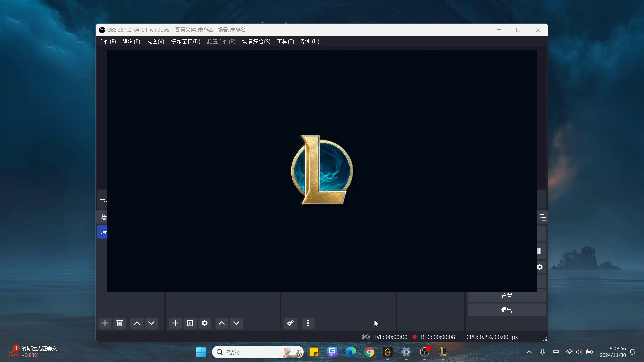Click the taskbar 搜索 search box
Screen dimensions: 644x362
(x=258, y=352)
